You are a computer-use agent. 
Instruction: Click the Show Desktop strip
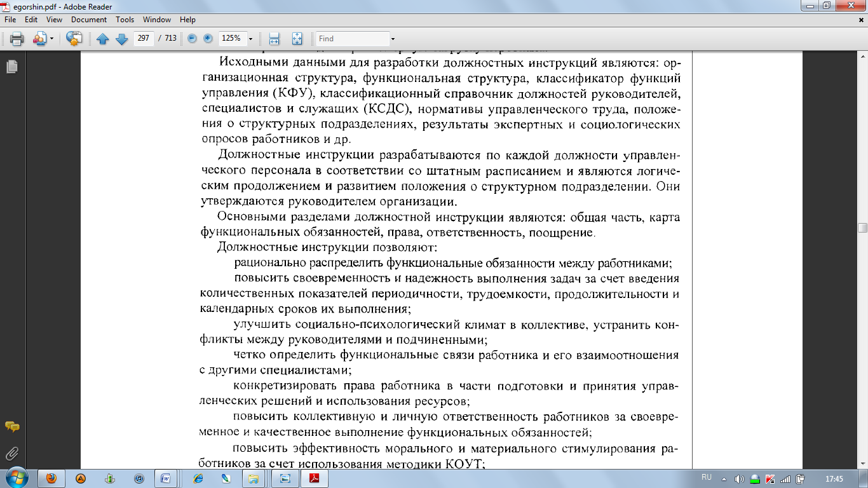(863, 478)
